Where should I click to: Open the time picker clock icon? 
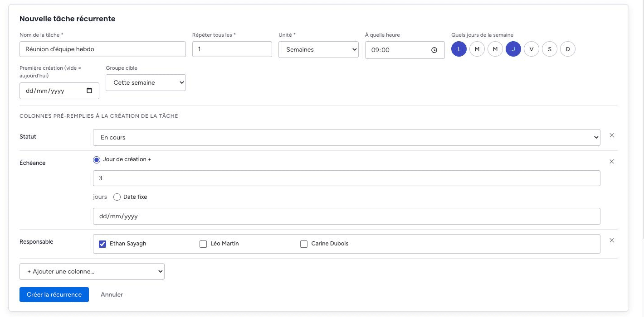click(x=434, y=50)
